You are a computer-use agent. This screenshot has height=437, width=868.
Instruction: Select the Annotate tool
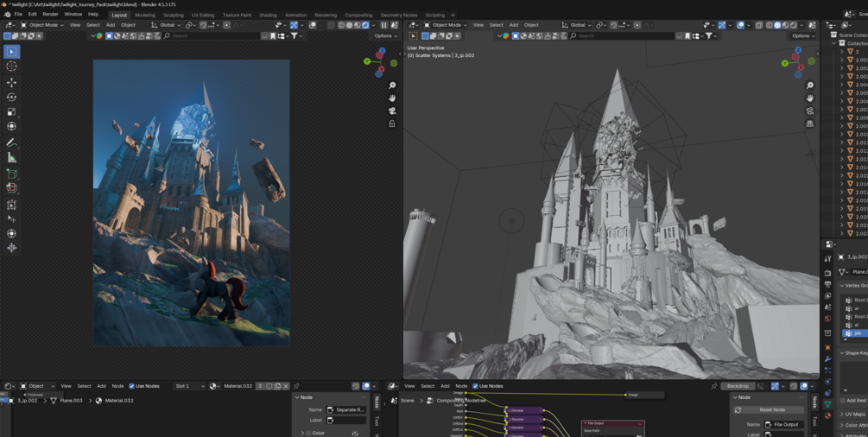(x=11, y=142)
